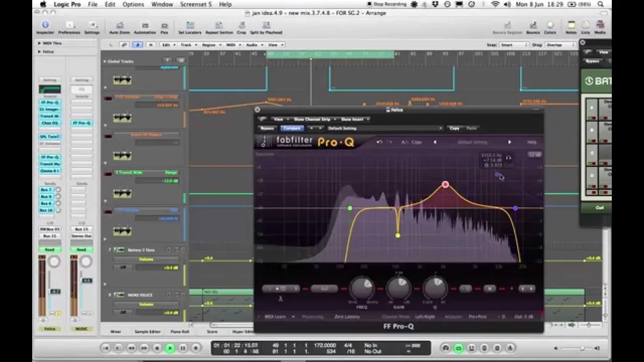Click the Stop transport button
Image resolution: width=644 pixels, height=362 pixels.
(157, 347)
